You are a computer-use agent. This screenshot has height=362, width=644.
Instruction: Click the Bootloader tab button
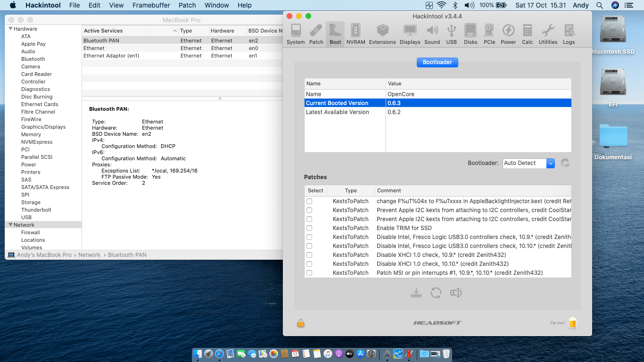[437, 62]
